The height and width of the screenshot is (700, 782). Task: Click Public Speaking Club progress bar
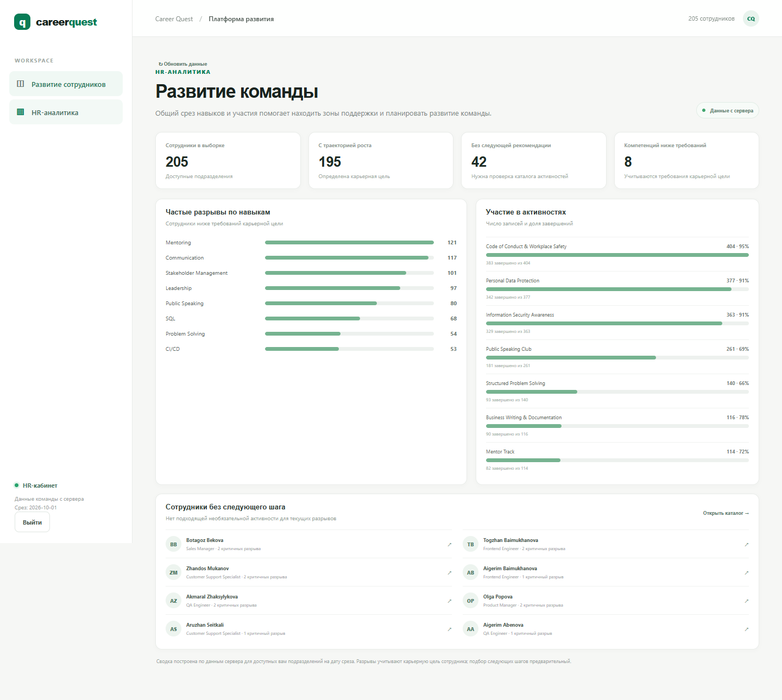point(617,357)
